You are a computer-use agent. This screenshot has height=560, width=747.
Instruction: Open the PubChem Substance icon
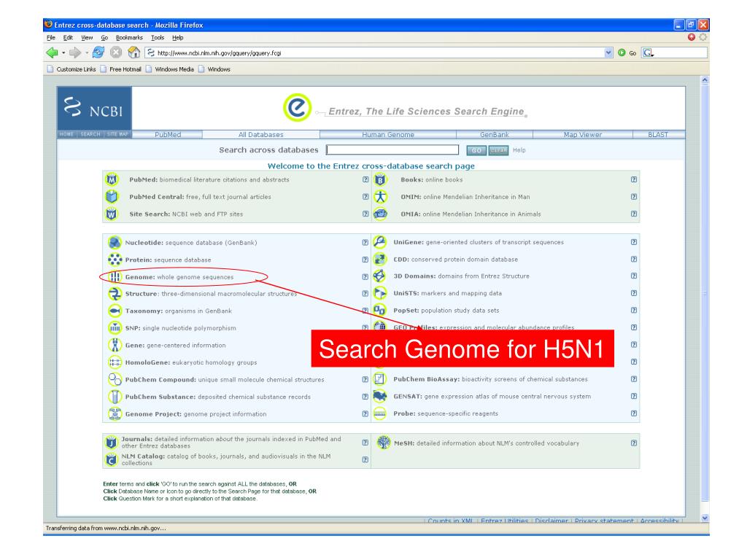[115, 397]
